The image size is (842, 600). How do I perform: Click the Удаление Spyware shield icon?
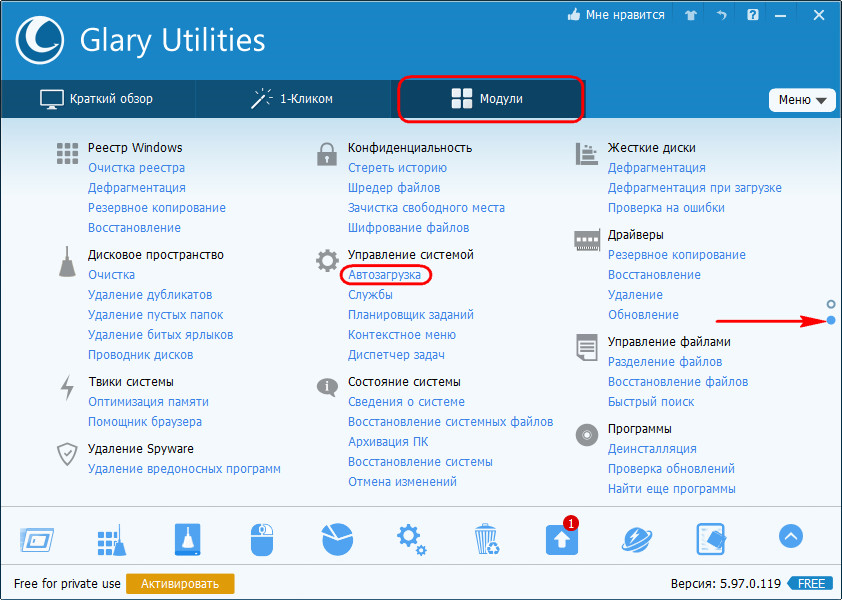click(67, 454)
